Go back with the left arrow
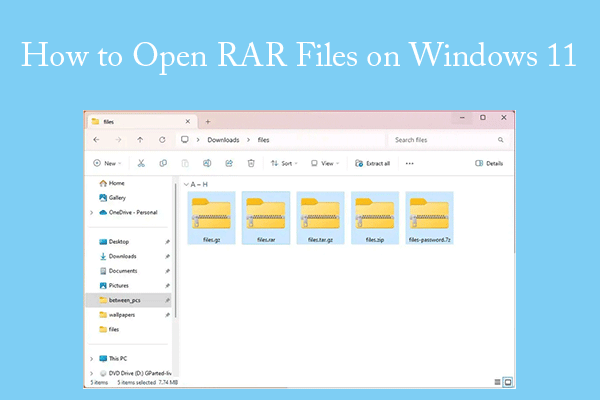This screenshot has height=400, width=600. [x=96, y=140]
